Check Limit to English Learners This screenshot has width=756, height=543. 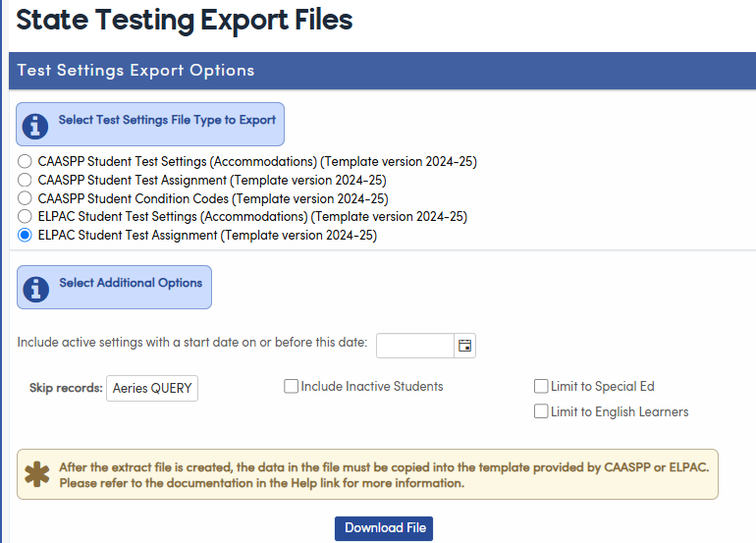click(x=541, y=411)
